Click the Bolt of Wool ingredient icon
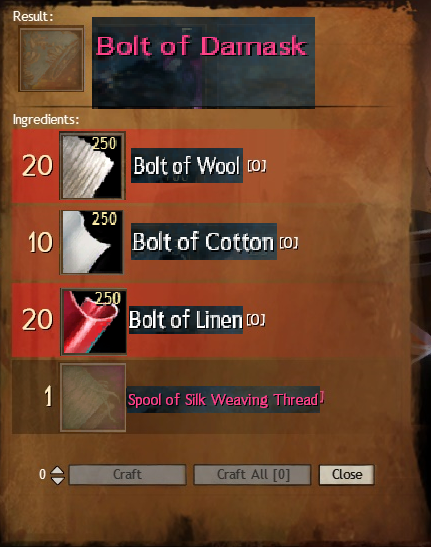432x548 pixels. [93, 166]
